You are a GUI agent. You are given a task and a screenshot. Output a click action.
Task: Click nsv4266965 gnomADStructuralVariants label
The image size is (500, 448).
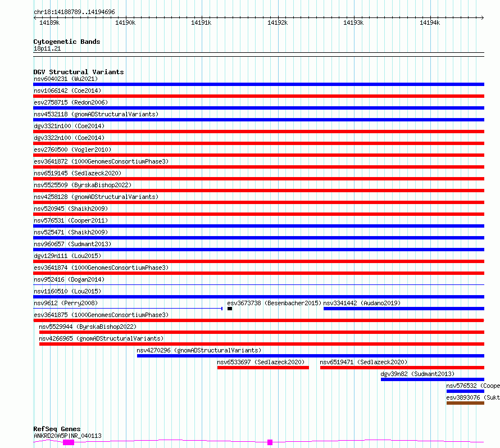click(x=101, y=338)
